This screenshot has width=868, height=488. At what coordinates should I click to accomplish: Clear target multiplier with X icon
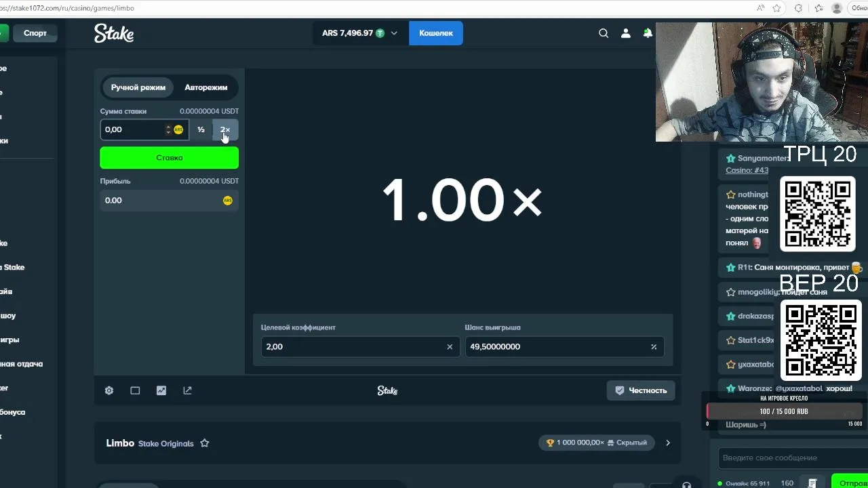(450, 347)
